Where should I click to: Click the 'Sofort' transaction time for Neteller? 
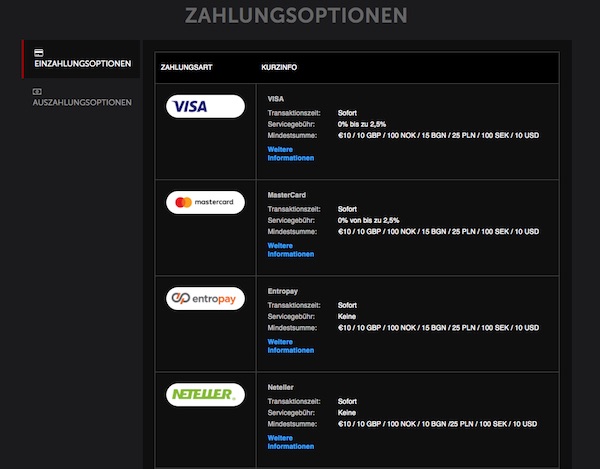(347, 401)
